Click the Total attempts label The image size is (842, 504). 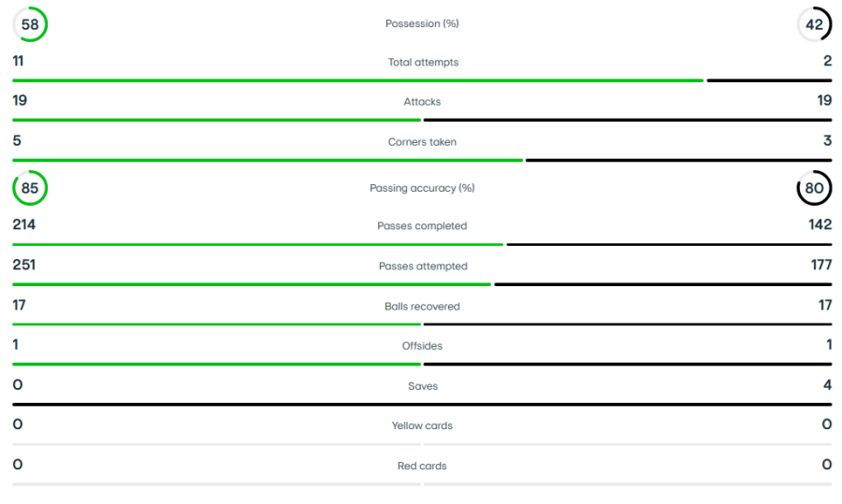[x=423, y=63]
